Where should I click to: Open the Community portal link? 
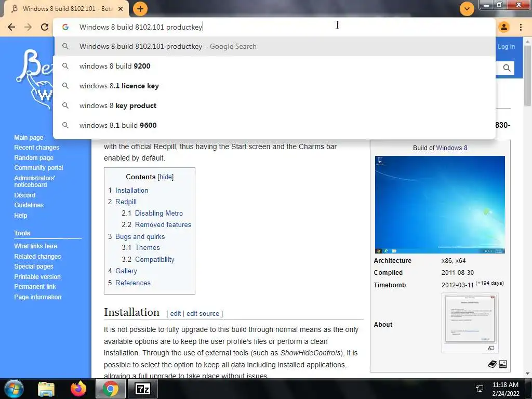pyautogui.click(x=38, y=168)
